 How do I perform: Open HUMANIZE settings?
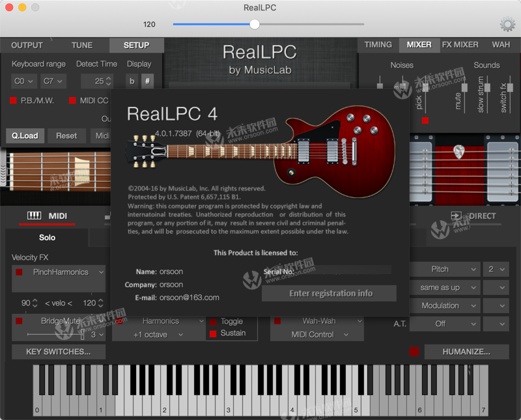point(466,352)
